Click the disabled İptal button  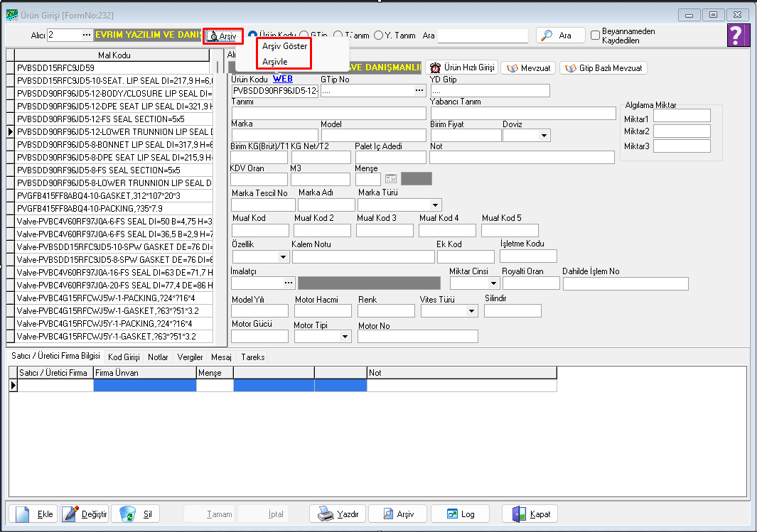click(x=264, y=514)
